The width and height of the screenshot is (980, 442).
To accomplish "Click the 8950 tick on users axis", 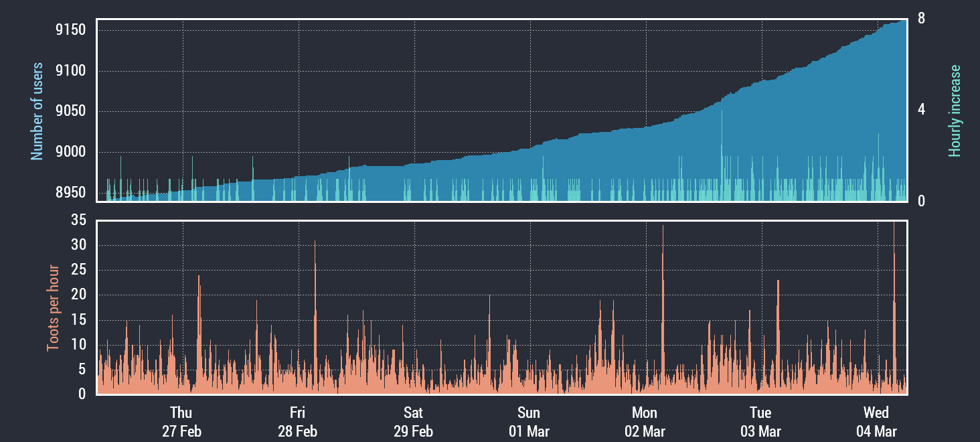I will (x=71, y=193).
